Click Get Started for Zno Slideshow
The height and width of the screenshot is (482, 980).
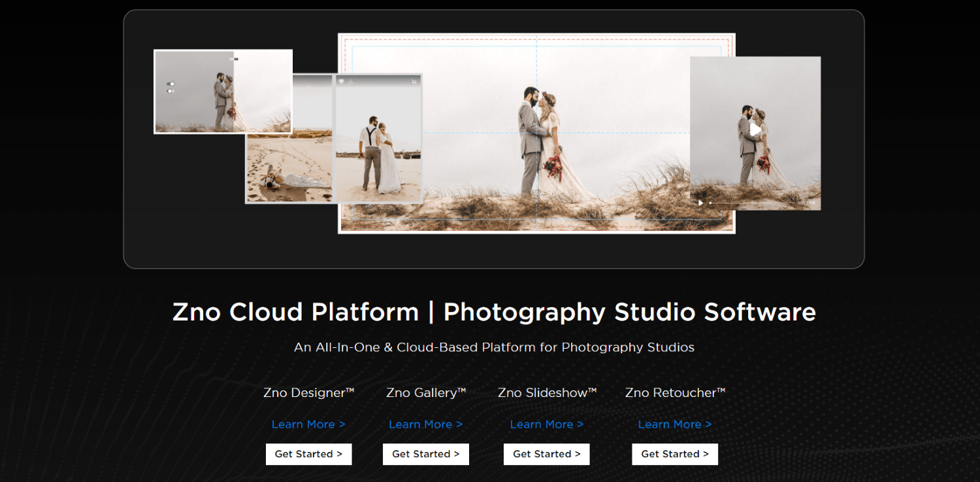click(x=547, y=454)
